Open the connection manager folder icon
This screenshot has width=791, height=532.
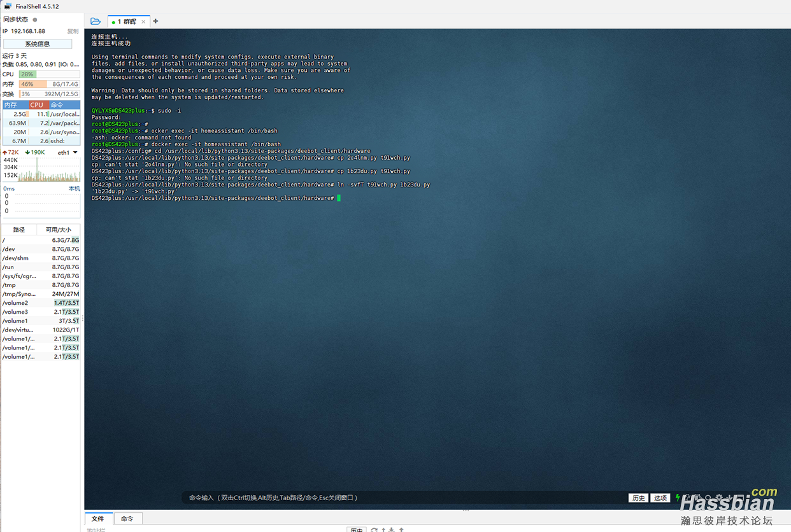(x=96, y=21)
